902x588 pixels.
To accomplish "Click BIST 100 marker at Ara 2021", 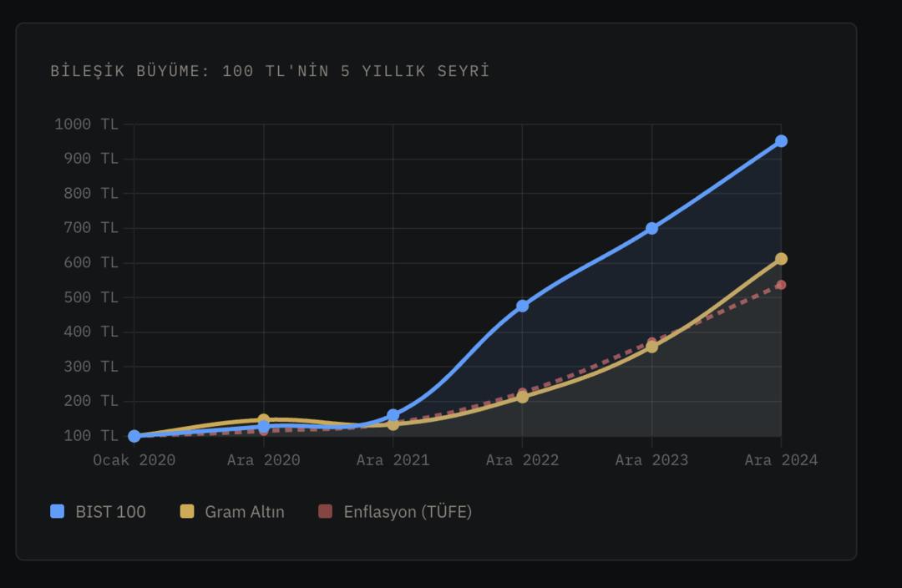I will tap(393, 415).
